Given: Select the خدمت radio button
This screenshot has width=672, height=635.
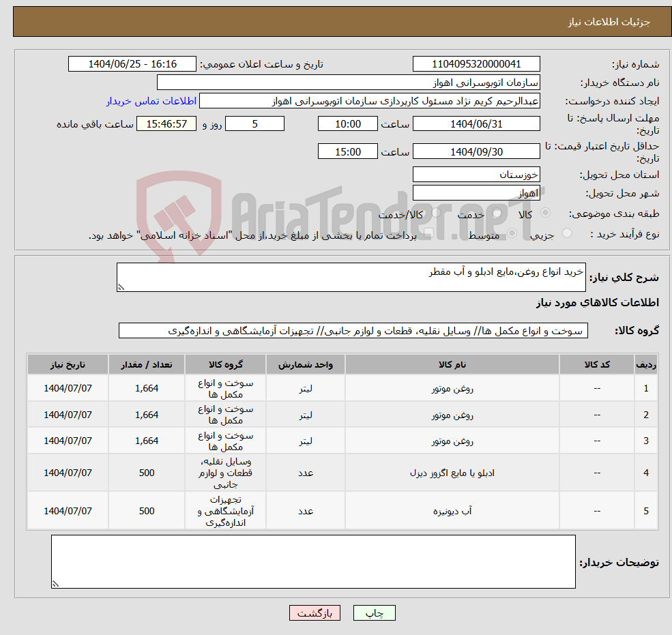Looking at the screenshot, I should pos(497,213).
